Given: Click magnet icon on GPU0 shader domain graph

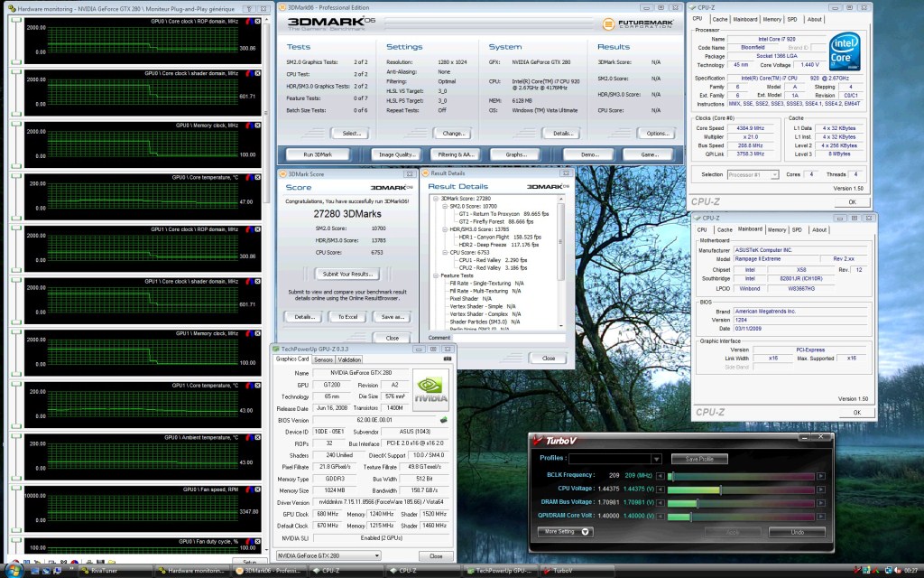Looking at the screenshot, I should click(x=250, y=73).
